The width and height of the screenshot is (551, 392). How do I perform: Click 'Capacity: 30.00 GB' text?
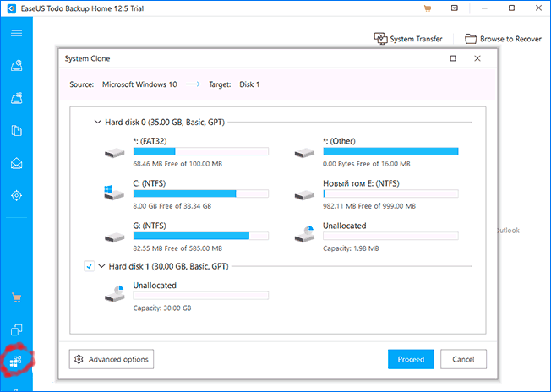(x=162, y=308)
